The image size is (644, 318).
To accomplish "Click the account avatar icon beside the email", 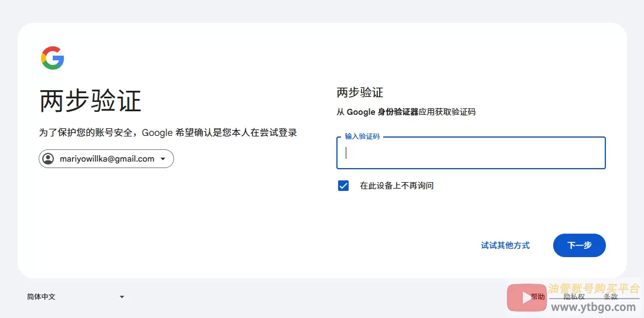I will [x=49, y=159].
